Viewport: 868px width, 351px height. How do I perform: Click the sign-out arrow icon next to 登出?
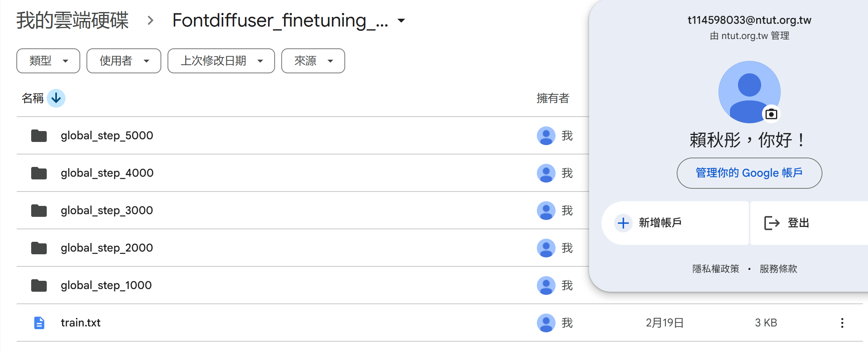[772, 223]
